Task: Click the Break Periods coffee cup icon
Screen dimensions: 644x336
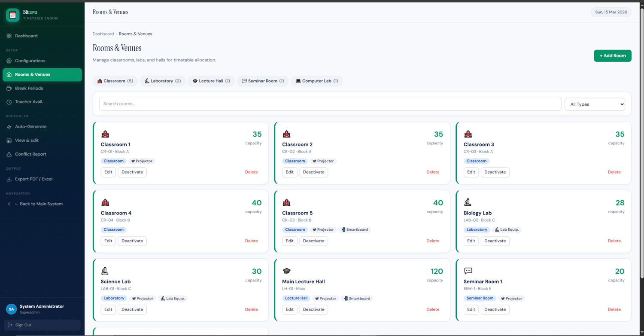Action: click(9, 89)
